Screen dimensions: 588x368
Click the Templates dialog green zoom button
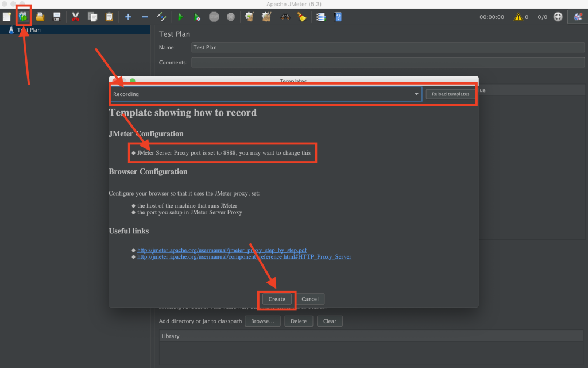(133, 80)
